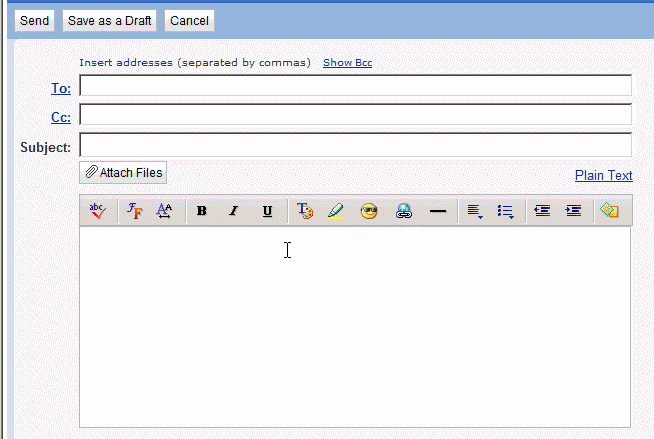
Task: Open the bullet list dropdown
Action: 506,211
